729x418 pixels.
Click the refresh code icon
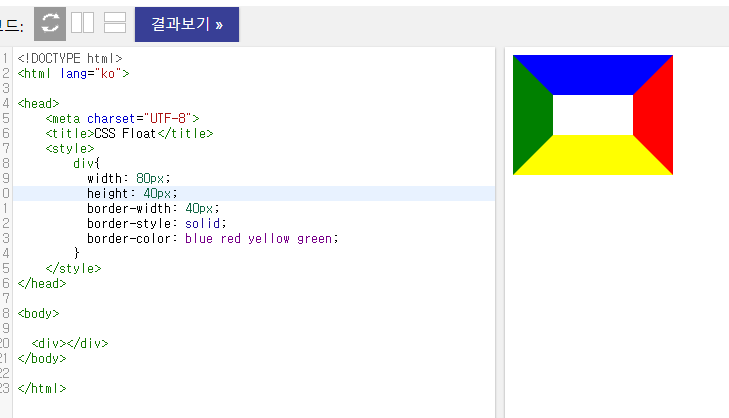click(50, 24)
